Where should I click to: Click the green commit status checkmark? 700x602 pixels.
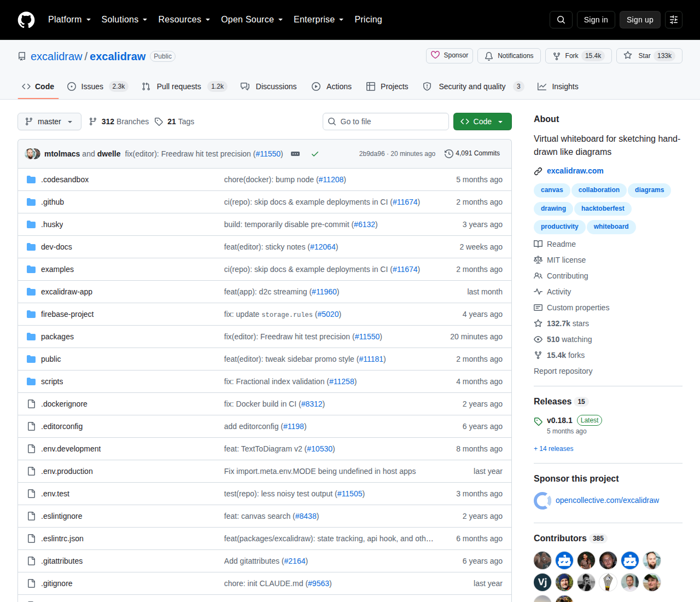pyautogui.click(x=315, y=154)
